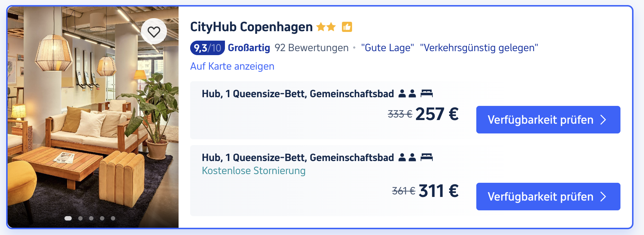Viewport: 644px width, 235px height.
Task: Click the two-guests icon on 311 € room
Action: 407,157
